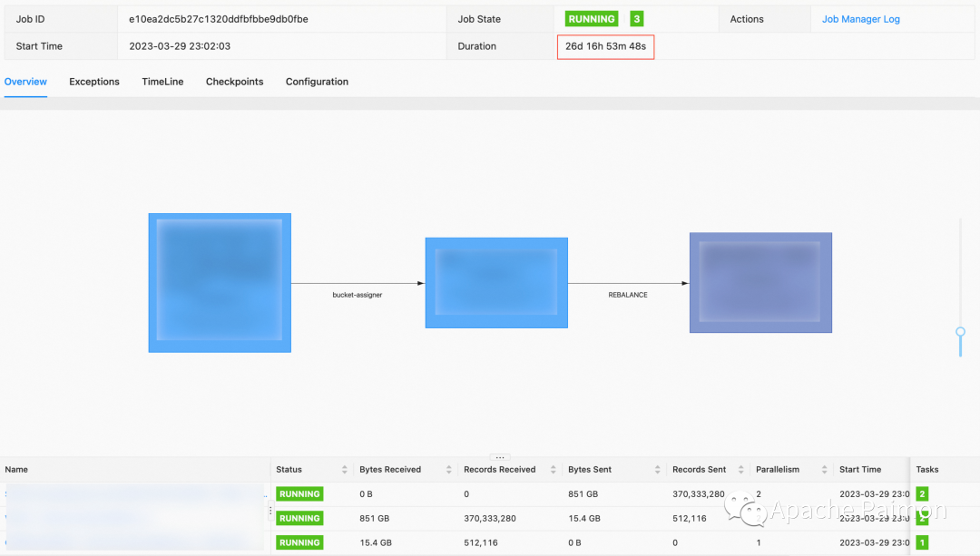Click RUNNING status in the 15.4 GB received row
Image resolution: width=980 pixels, height=556 pixels.
tap(299, 543)
